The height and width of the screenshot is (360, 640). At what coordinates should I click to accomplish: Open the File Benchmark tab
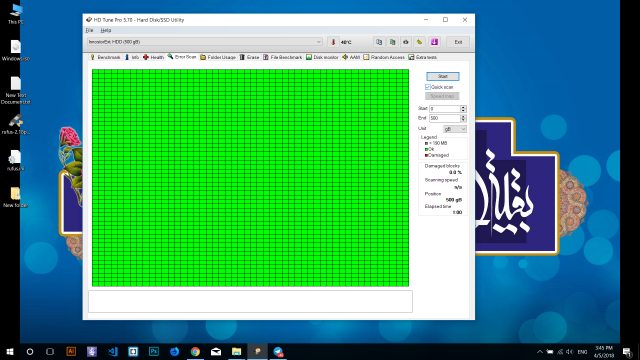[282, 57]
